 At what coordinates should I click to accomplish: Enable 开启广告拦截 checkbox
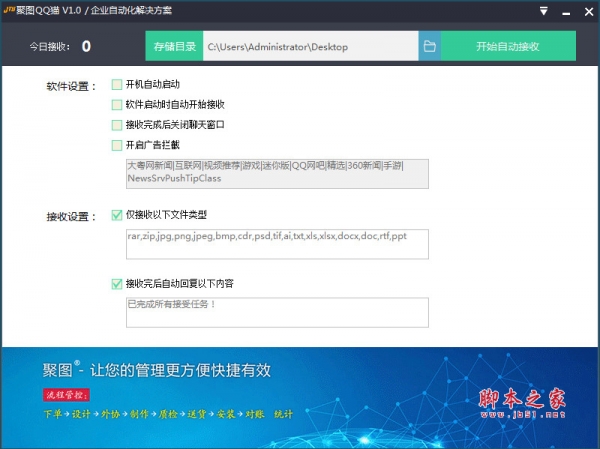click(x=118, y=145)
